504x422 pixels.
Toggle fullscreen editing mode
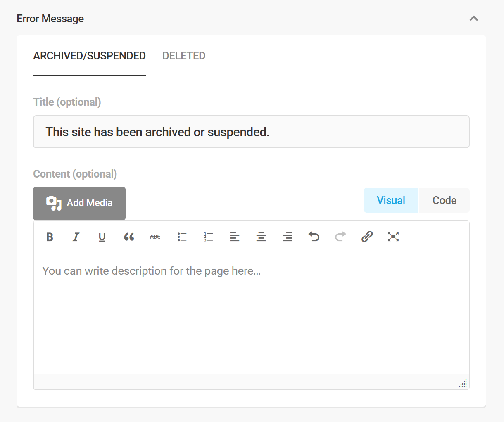[393, 237]
